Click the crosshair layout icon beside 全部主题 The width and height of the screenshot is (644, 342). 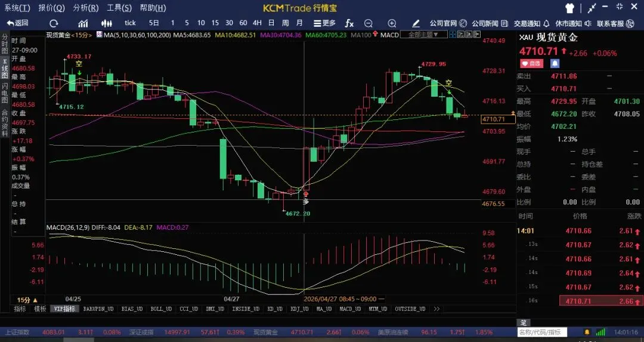453,35
